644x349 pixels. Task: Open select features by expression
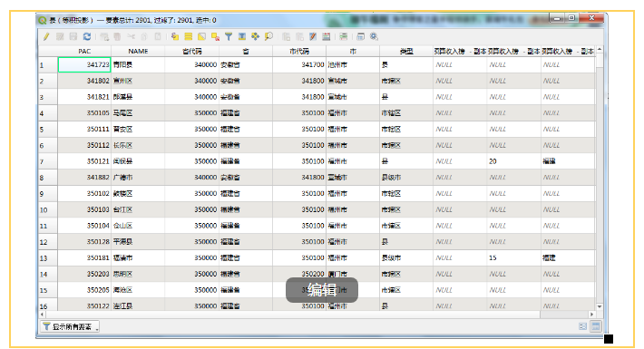point(175,36)
